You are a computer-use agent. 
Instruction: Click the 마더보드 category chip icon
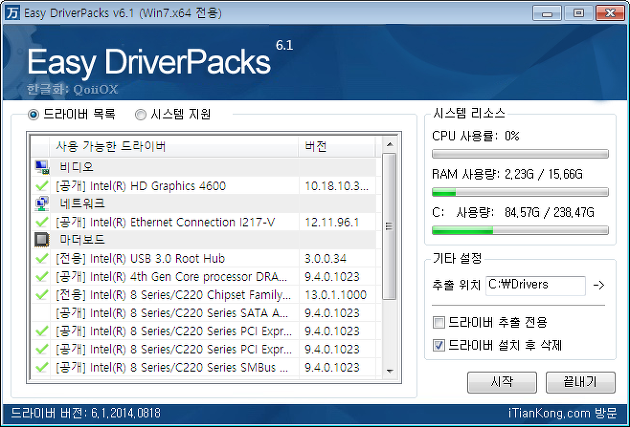pos(42,240)
